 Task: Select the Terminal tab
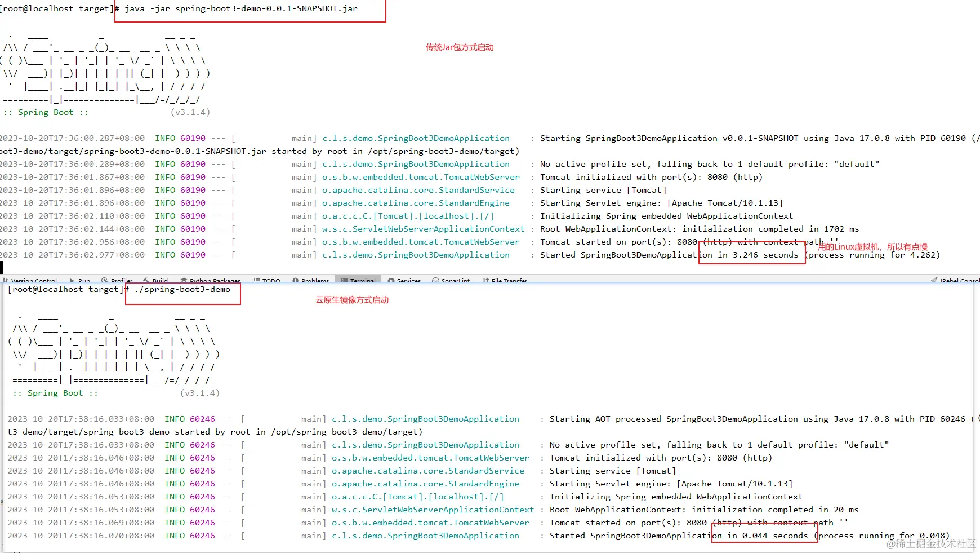coord(358,280)
